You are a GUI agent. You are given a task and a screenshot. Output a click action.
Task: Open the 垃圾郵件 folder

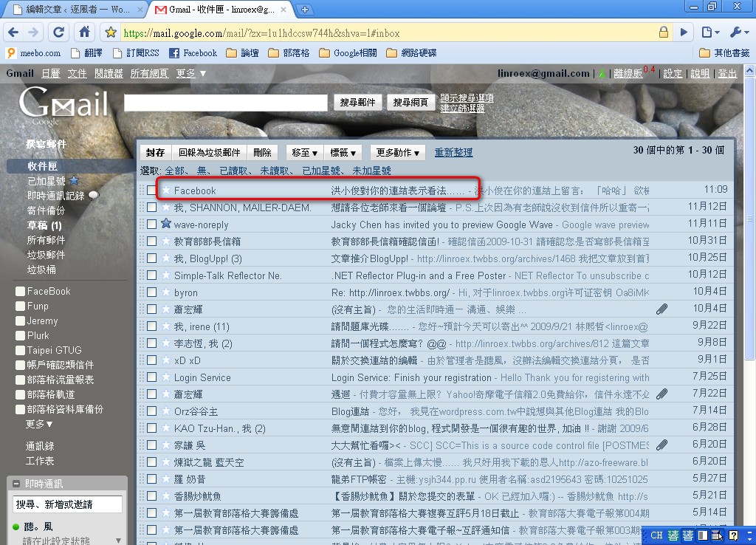coord(46,255)
